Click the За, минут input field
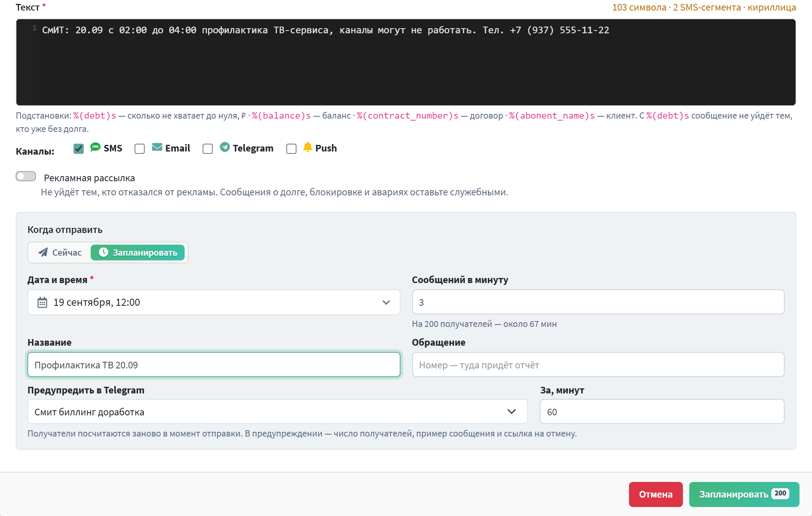 tap(662, 411)
